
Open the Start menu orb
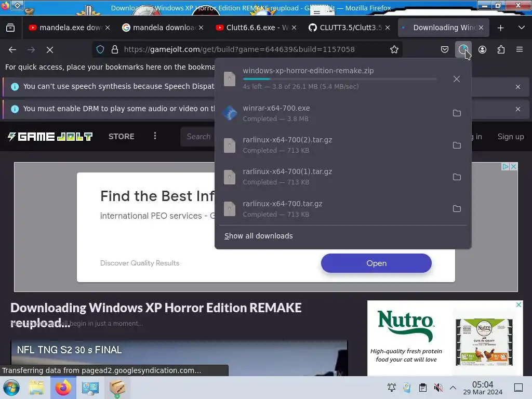(11, 388)
